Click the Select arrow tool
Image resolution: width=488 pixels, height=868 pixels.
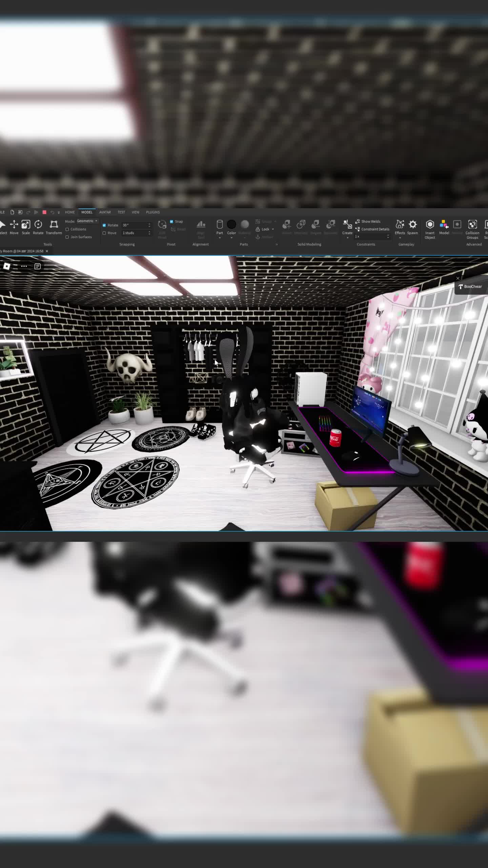pos(3,227)
